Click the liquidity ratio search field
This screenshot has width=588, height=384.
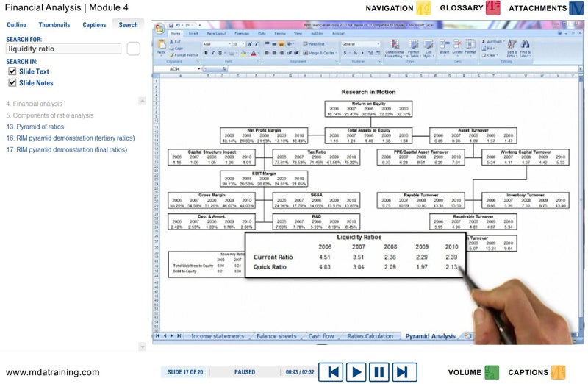(x=63, y=49)
